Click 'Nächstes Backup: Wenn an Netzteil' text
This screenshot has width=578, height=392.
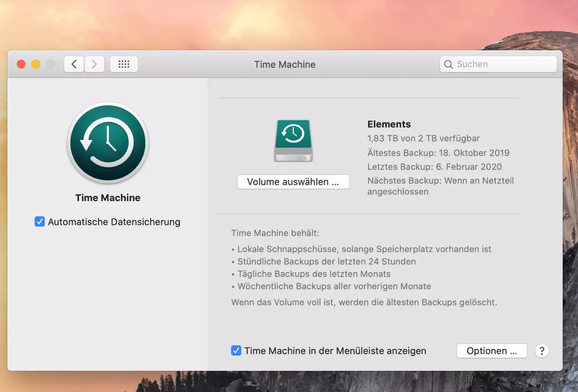(441, 181)
